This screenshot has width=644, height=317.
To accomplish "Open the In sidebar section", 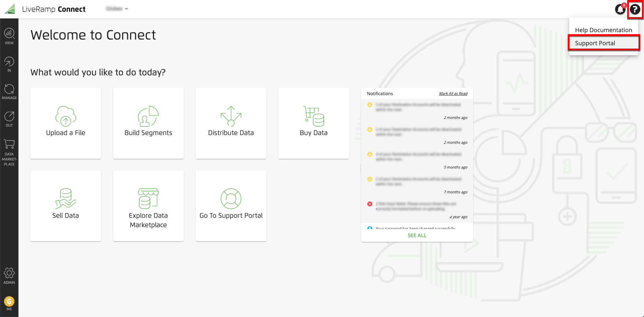I will pos(9,64).
